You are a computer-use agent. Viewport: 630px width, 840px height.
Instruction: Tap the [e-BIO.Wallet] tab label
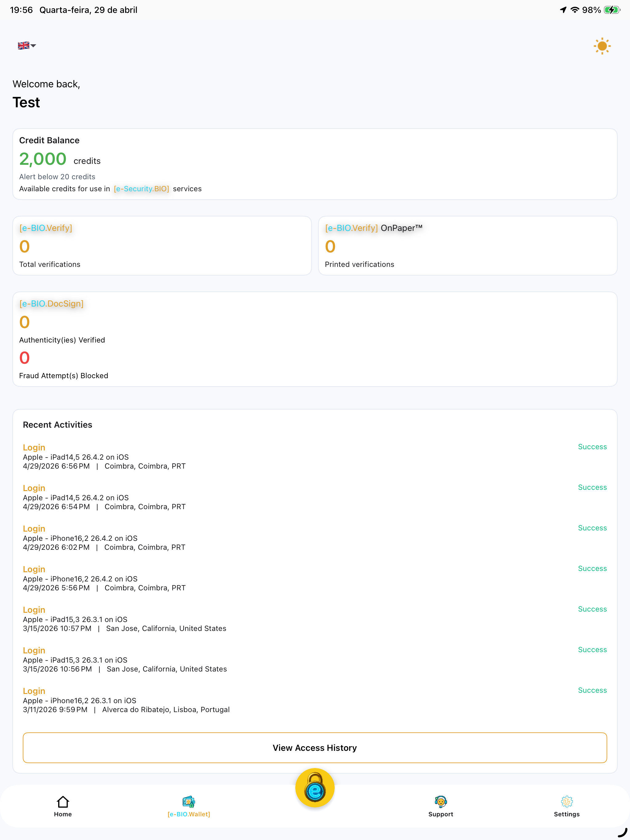pos(189,814)
